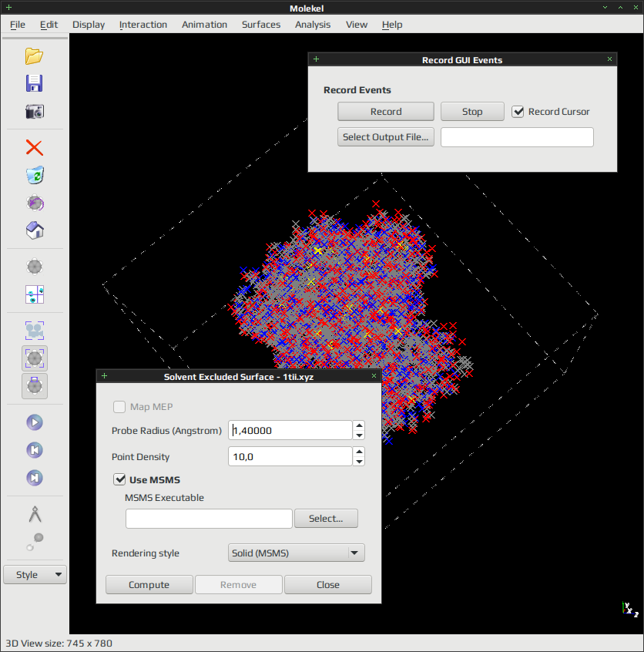Click Select button for MSMS Executable
The image size is (644, 652).
(x=326, y=519)
